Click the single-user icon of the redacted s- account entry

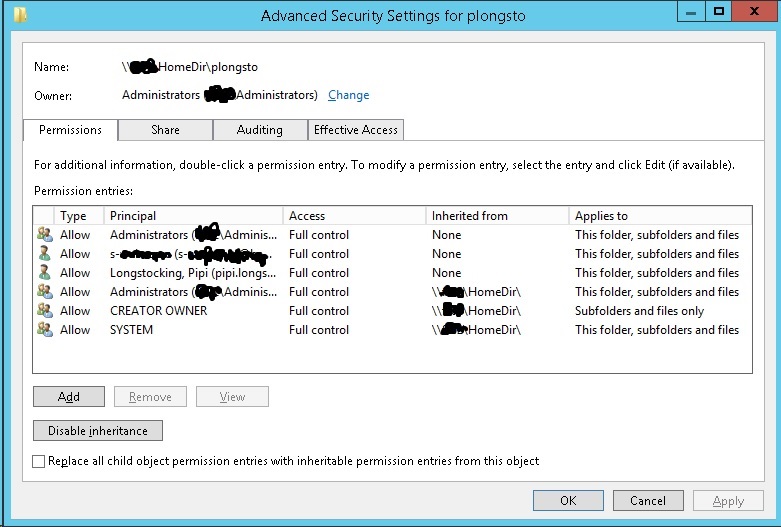click(x=45, y=254)
